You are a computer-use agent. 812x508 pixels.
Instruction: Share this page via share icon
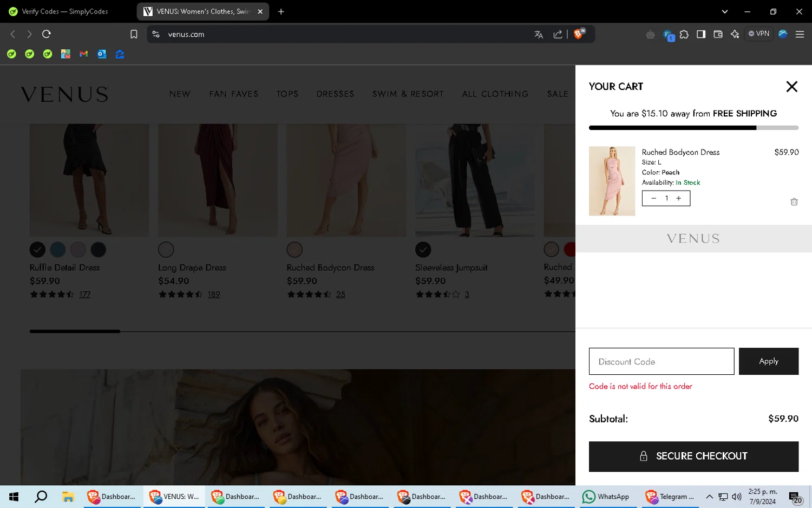tap(558, 34)
